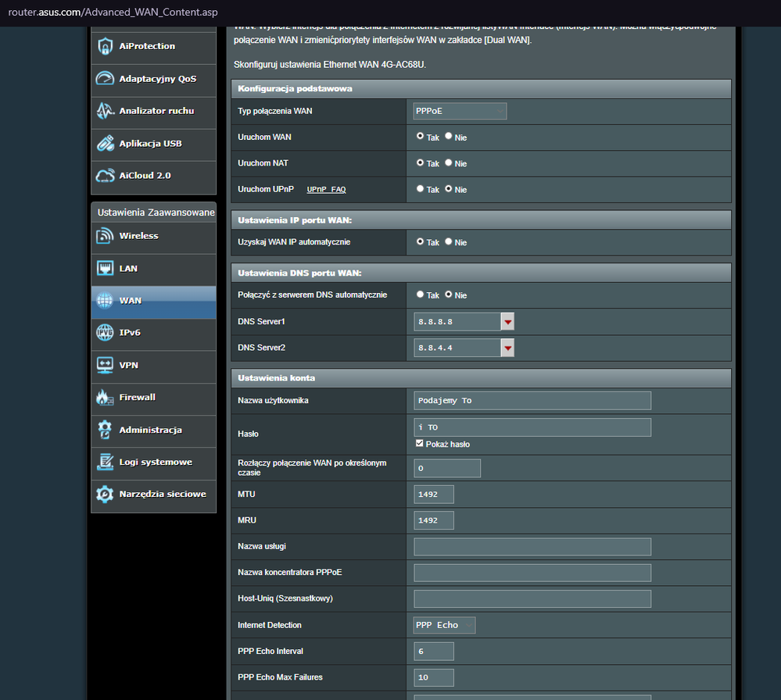Select Nie for Uruchom WAN

tap(449, 136)
